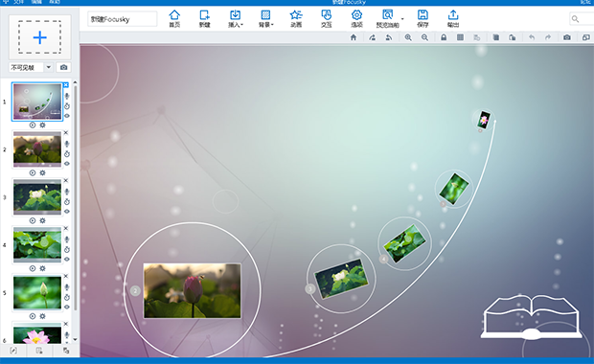Click the Interaction (交互) hand icon
Viewport: 594px width, 364px height.
pyautogui.click(x=326, y=18)
